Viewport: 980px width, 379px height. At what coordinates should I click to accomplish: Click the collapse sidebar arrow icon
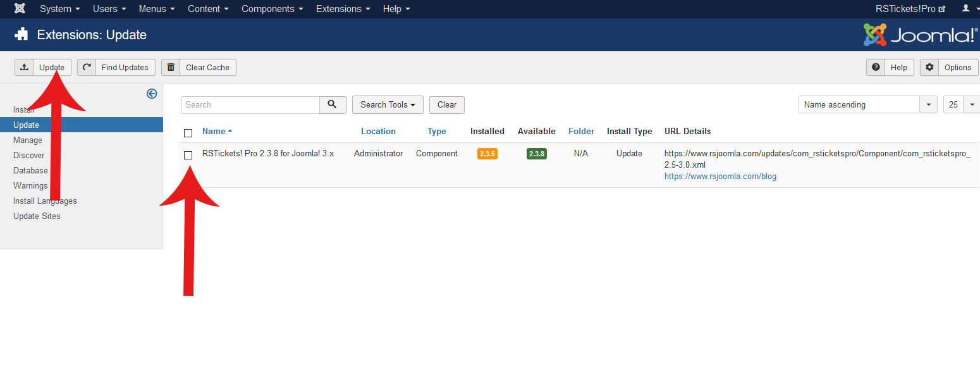click(152, 94)
